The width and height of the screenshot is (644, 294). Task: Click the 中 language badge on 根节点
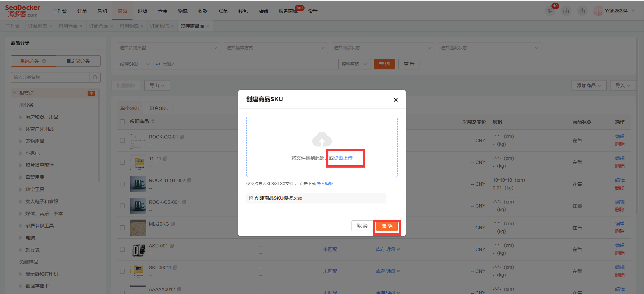[x=92, y=93]
